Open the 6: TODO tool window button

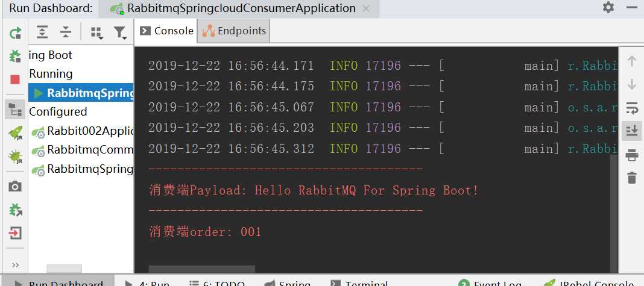(x=217, y=282)
